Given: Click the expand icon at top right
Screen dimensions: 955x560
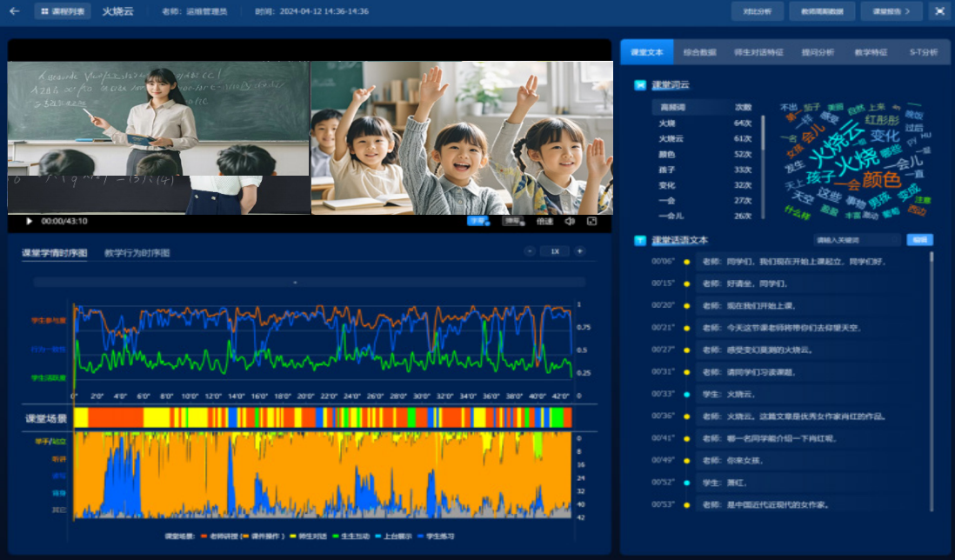Looking at the screenshot, I should coord(939,11).
